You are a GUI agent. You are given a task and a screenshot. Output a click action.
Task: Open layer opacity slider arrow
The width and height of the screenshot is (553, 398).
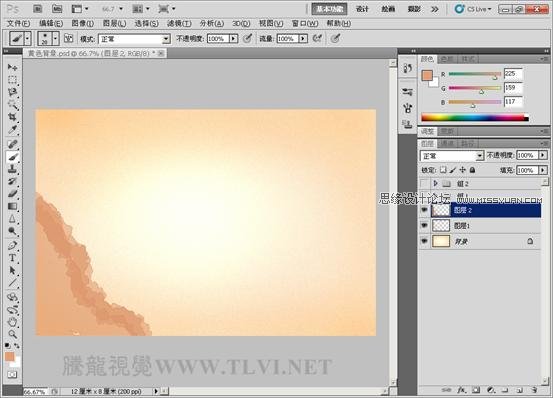tap(543, 155)
